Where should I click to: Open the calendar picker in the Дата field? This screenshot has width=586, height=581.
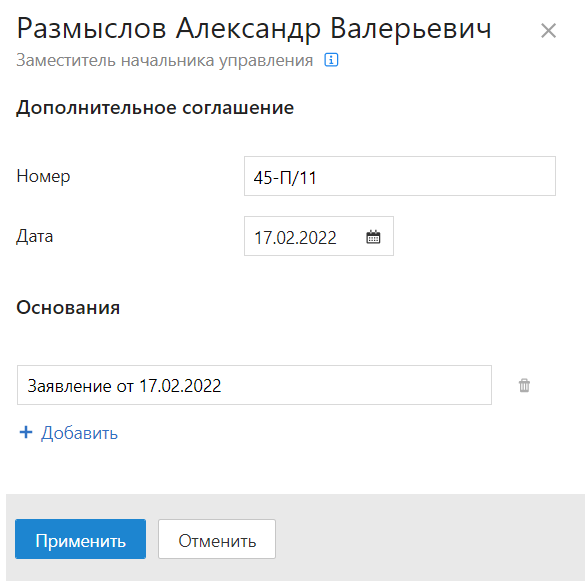pyautogui.click(x=373, y=237)
